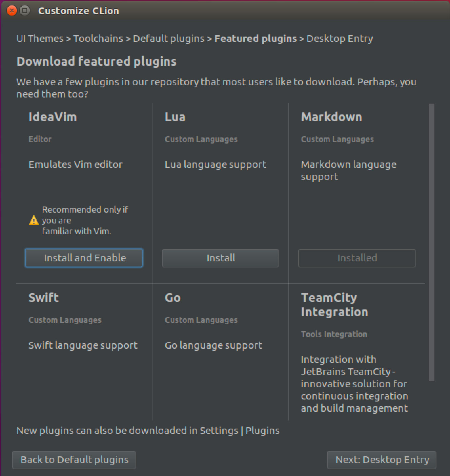
Task: Click the Swift plugin title
Action: (44, 298)
